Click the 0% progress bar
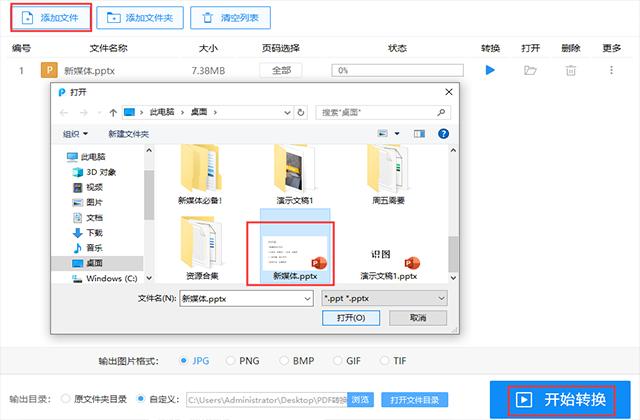Viewport: 640px width, 420px height. (x=398, y=70)
